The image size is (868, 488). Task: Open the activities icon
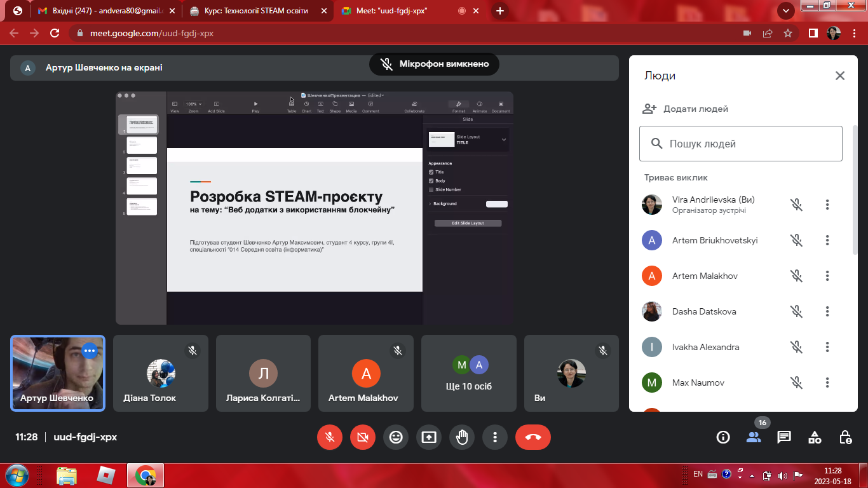(815, 437)
